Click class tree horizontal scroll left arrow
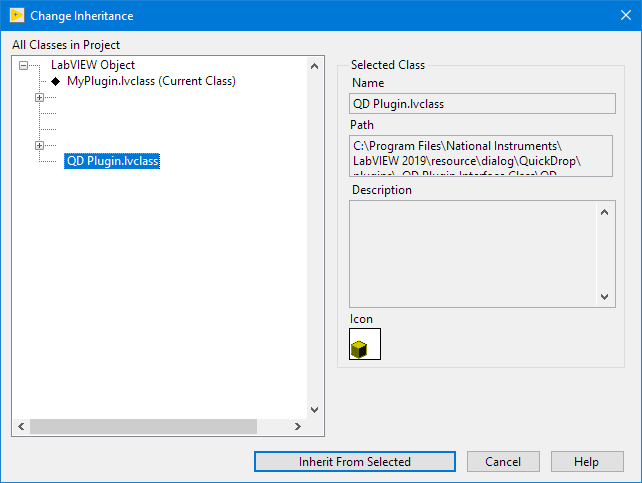This screenshot has height=483, width=642. click(x=21, y=427)
